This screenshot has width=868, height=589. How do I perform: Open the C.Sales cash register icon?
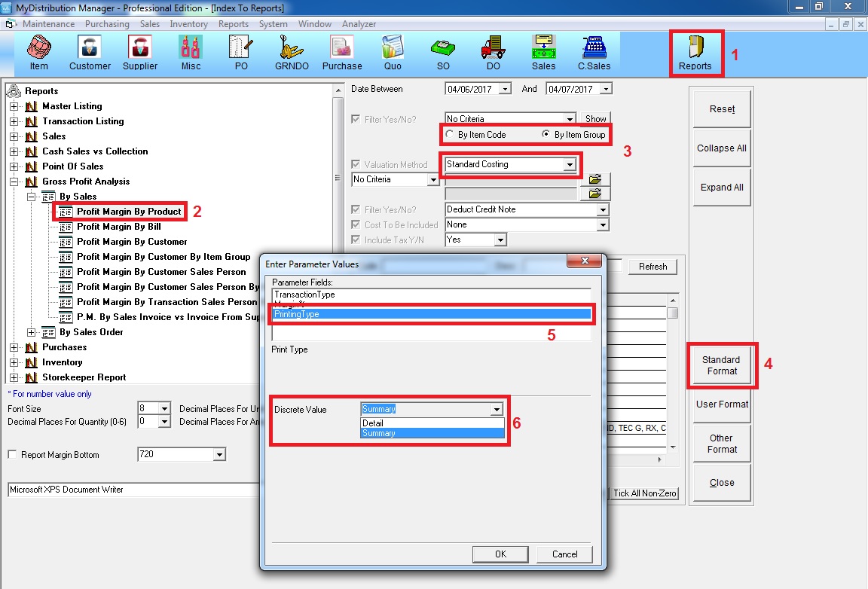pos(594,51)
